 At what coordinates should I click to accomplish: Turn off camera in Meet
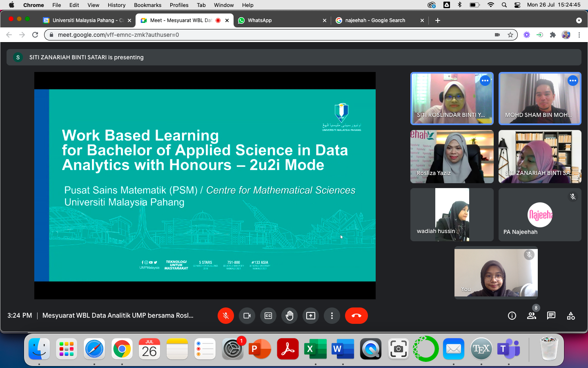[x=247, y=316]
